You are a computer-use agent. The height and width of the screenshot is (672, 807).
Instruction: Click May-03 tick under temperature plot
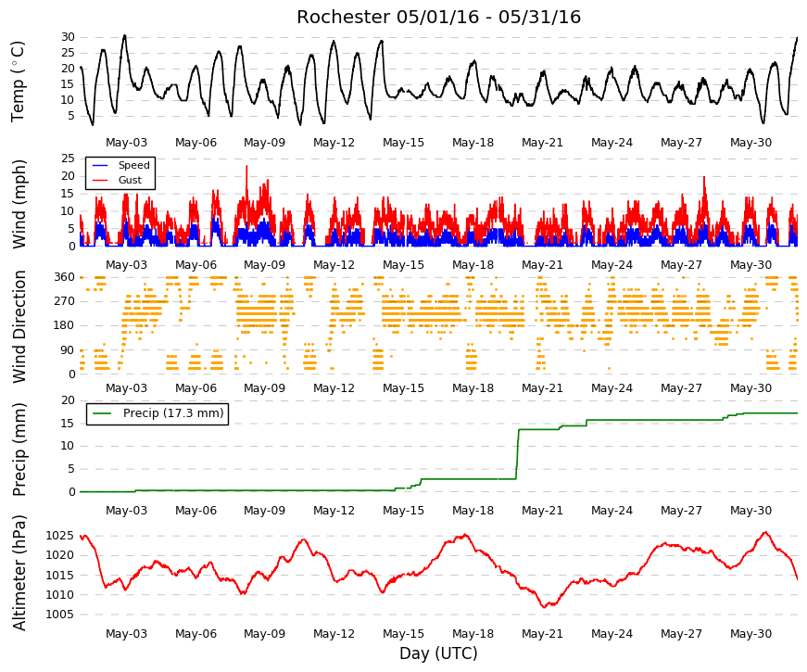(126, 143)
